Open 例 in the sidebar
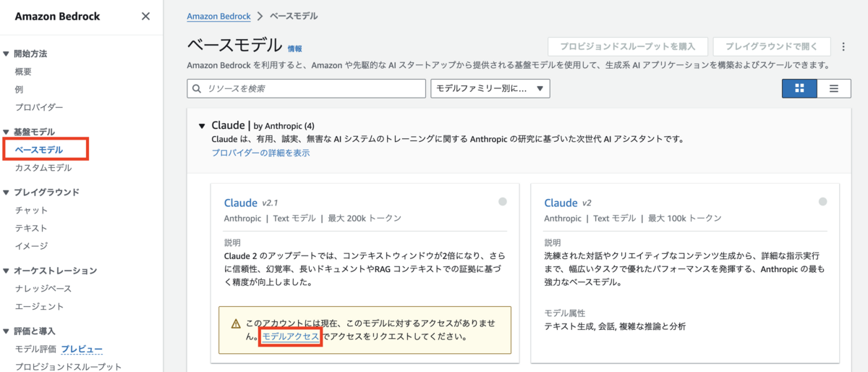 pyautogui.click(x=19, y=90)
